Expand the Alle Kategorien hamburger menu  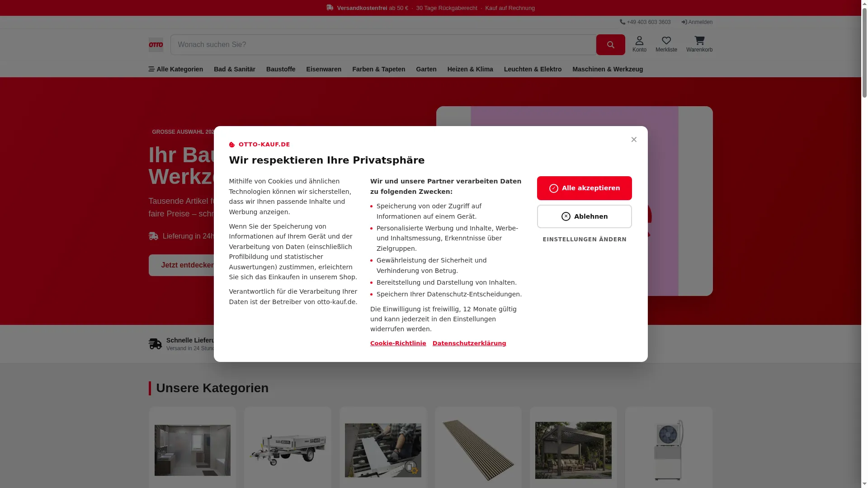coord(176,69)
